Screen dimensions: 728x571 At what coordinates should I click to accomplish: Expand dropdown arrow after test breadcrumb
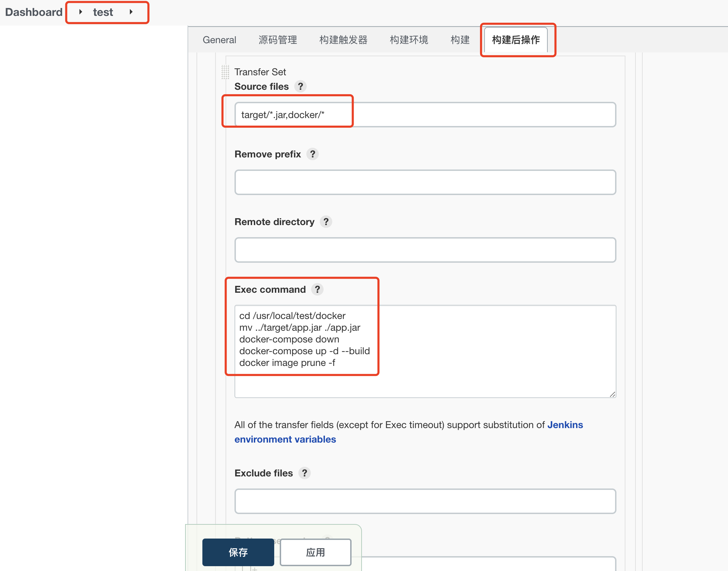[131, 12]
